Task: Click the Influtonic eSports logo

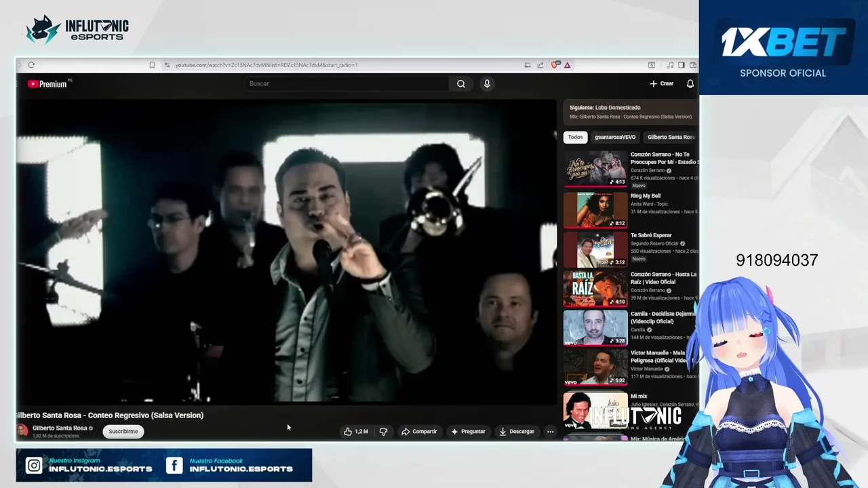Action: click(77, 29)
